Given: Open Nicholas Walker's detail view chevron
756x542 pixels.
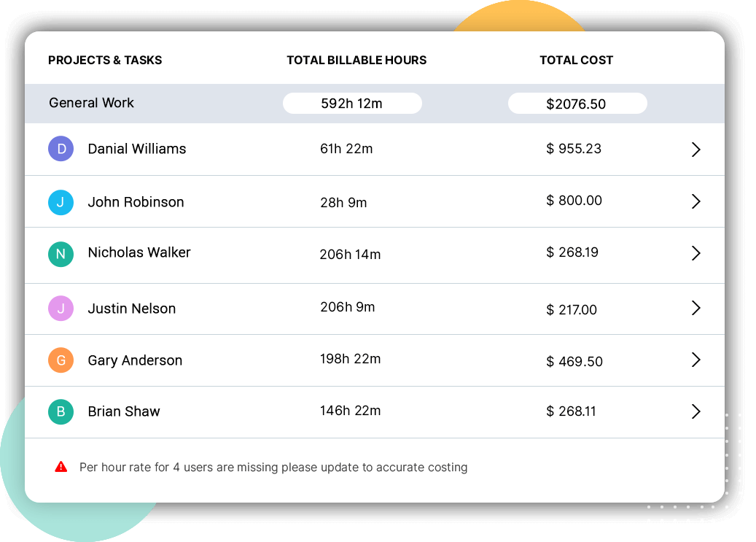Looking at the screenshot, I should click(695, 255).
